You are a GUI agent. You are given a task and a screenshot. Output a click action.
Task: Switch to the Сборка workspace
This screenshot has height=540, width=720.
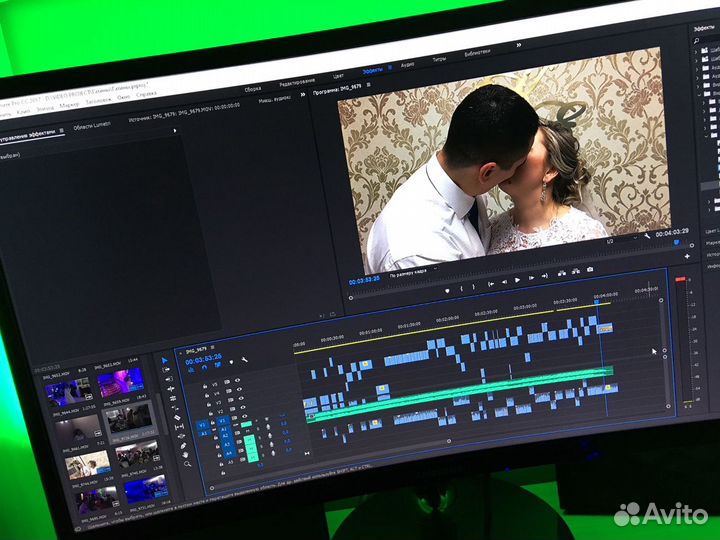pyautogui.click(x=253, y=89)
